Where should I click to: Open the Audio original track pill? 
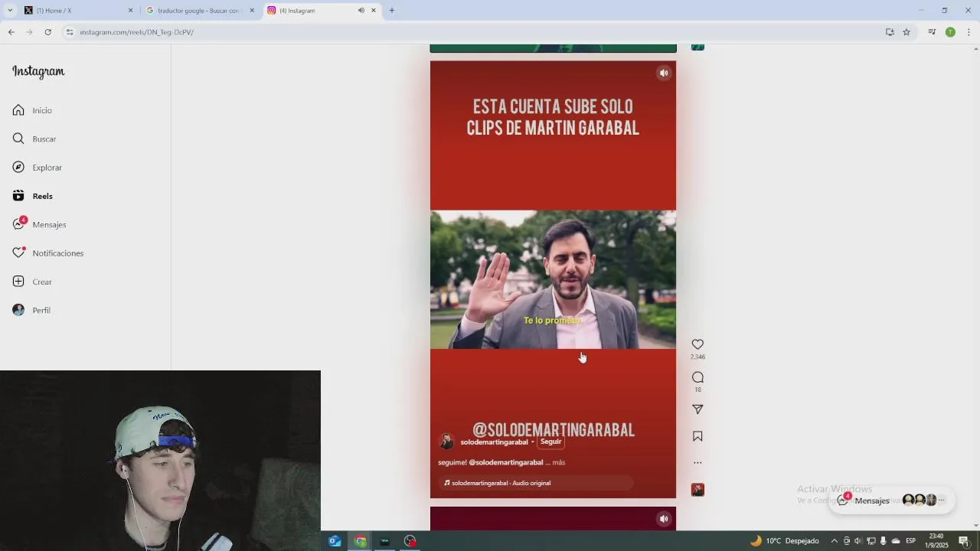point(536,483)
